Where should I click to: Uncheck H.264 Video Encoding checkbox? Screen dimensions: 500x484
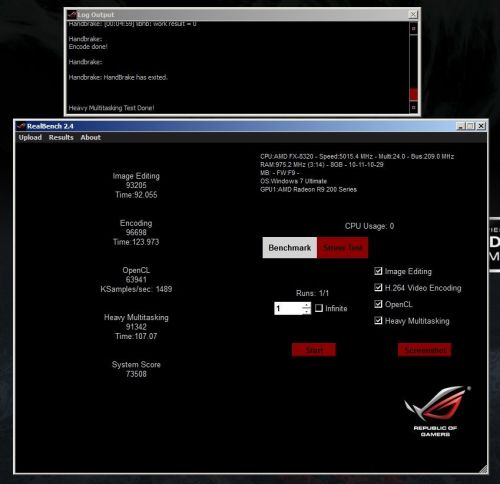click(378, 287)
